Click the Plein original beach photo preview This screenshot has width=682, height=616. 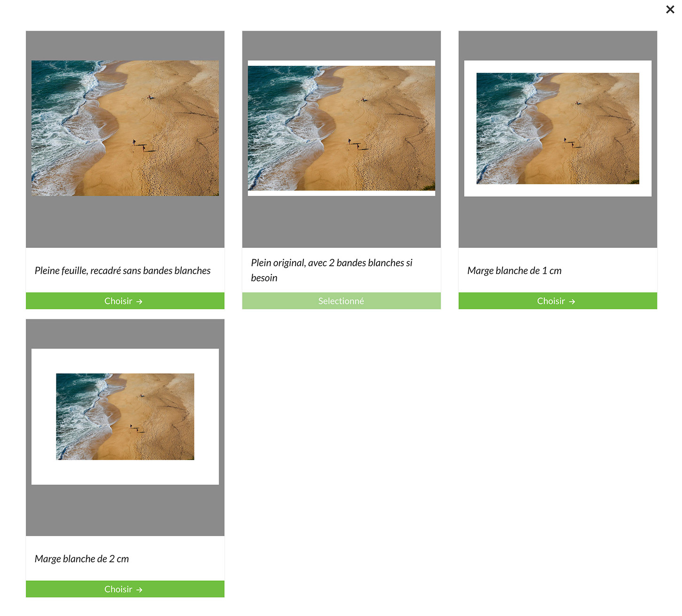tap(341, 128)
